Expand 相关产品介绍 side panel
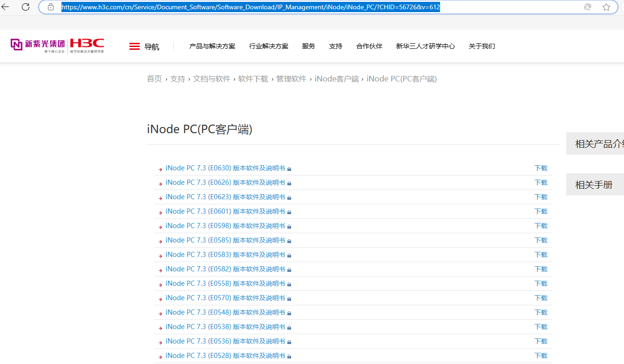Screen dimensions: 624x364 click(x=595, y=143)
